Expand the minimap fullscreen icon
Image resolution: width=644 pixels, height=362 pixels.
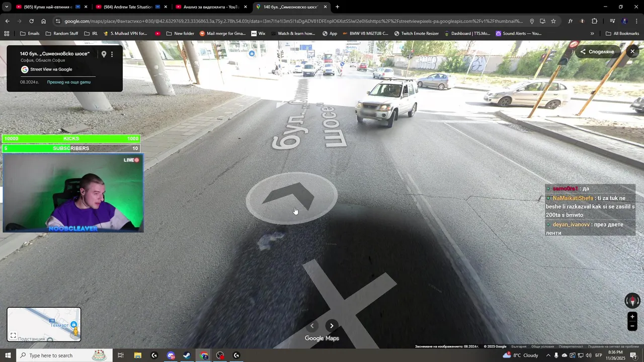pyautogui.click(x=14, y=335)
